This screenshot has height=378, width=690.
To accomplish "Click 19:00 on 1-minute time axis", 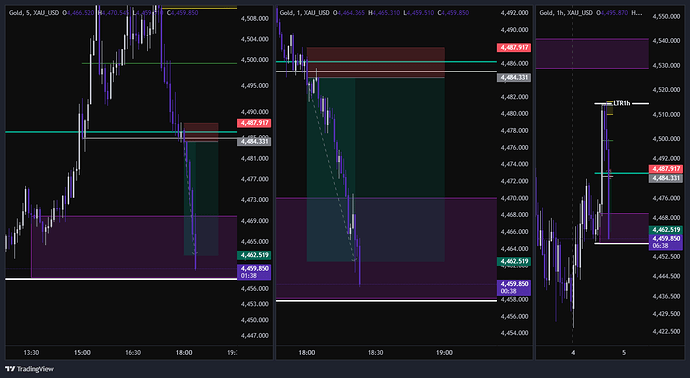I will pos(444,352).
